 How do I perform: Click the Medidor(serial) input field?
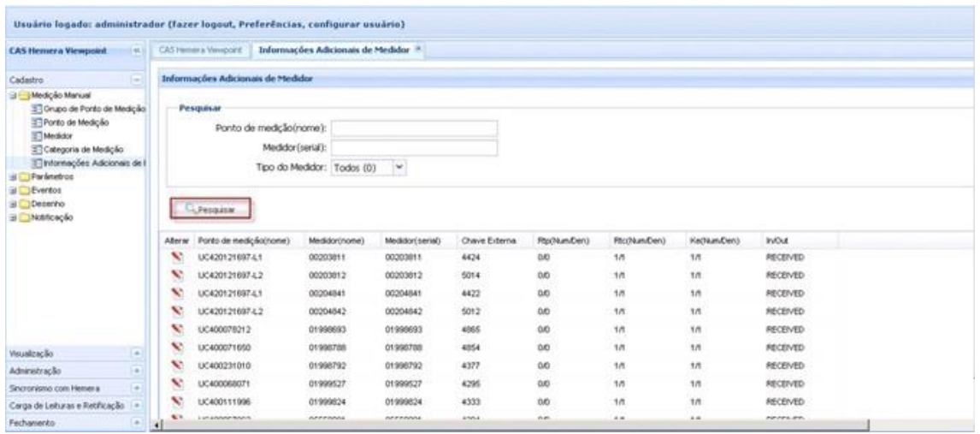[x=414, y=147]
